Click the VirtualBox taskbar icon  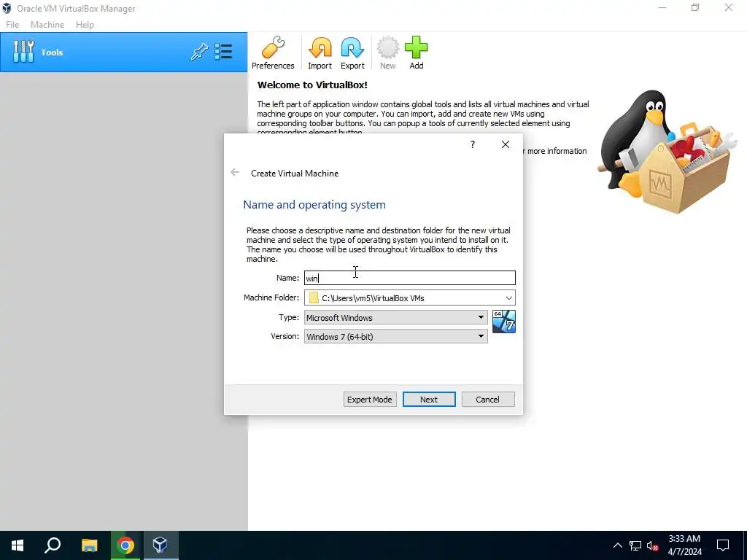click(160, 545)
